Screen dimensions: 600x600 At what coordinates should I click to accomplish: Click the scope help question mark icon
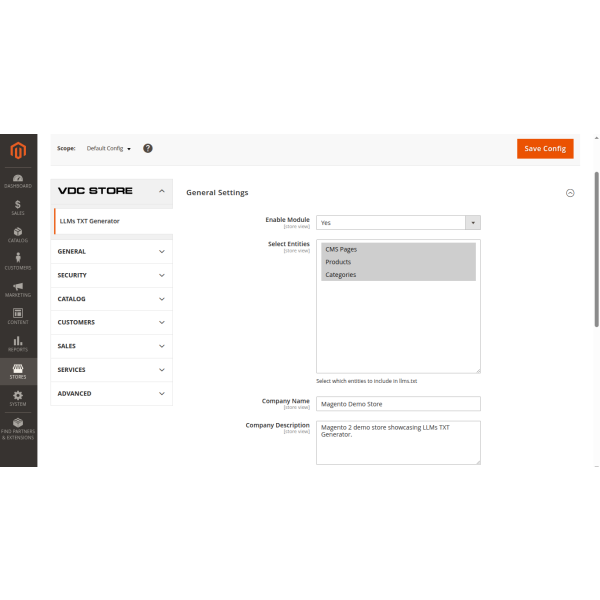148,148
